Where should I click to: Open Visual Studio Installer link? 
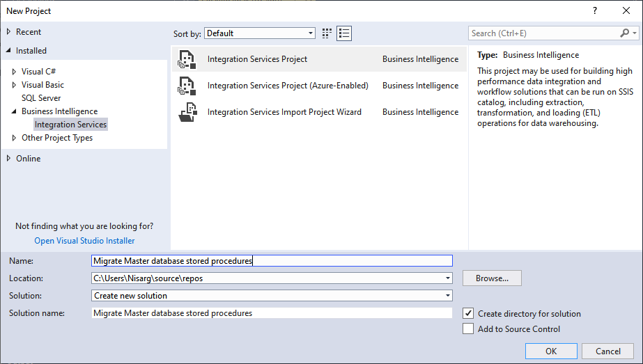pos(84,241)
